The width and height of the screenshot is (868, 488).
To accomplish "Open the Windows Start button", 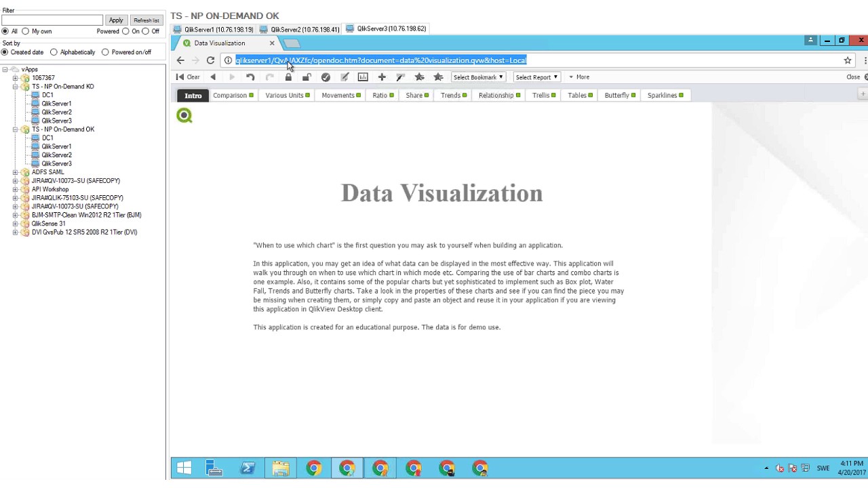I will coord(184,468).
